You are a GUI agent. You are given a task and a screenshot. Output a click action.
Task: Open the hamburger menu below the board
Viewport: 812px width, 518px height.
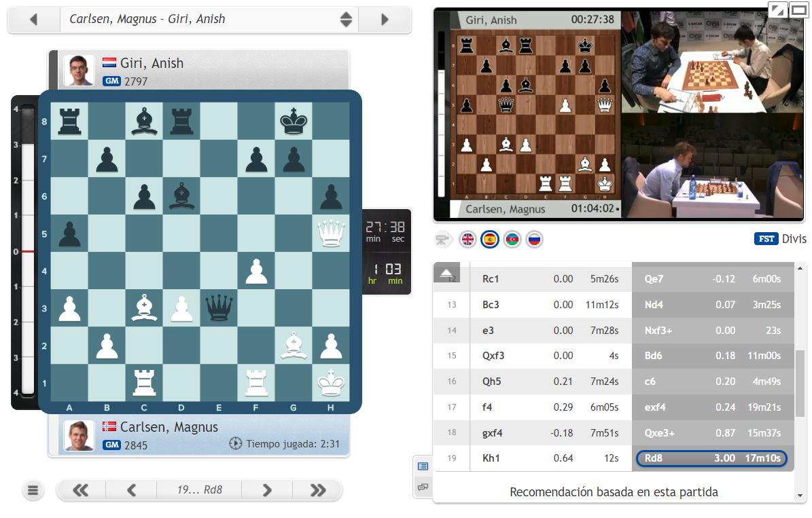tap(33, 490)
